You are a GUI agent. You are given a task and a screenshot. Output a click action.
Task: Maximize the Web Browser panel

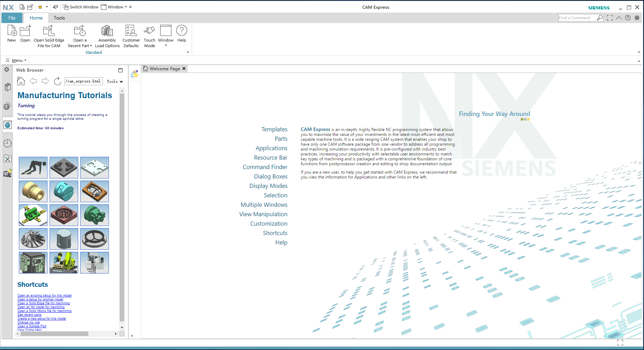[120, 70]
